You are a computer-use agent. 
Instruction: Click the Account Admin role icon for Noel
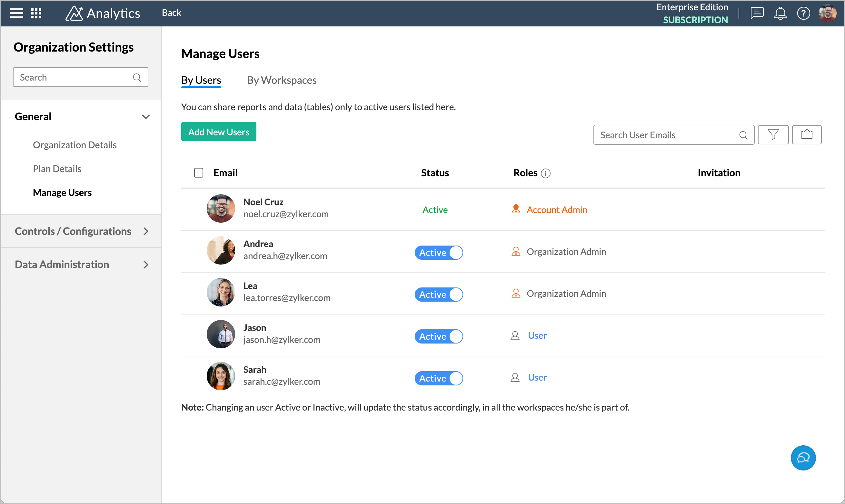tap(515, 209)
